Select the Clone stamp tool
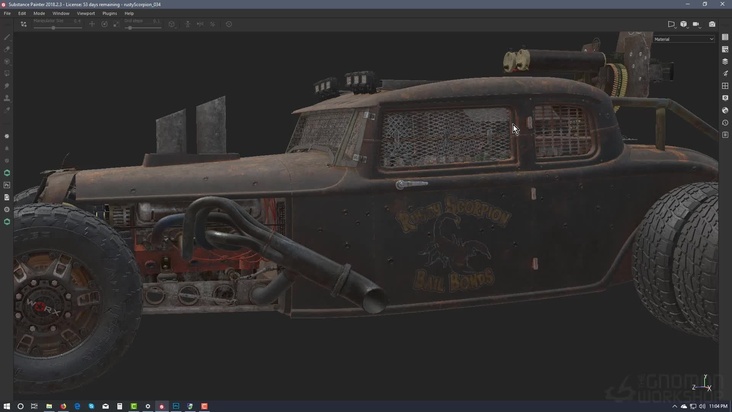The image size is (732, 412). tap(7, 98)
